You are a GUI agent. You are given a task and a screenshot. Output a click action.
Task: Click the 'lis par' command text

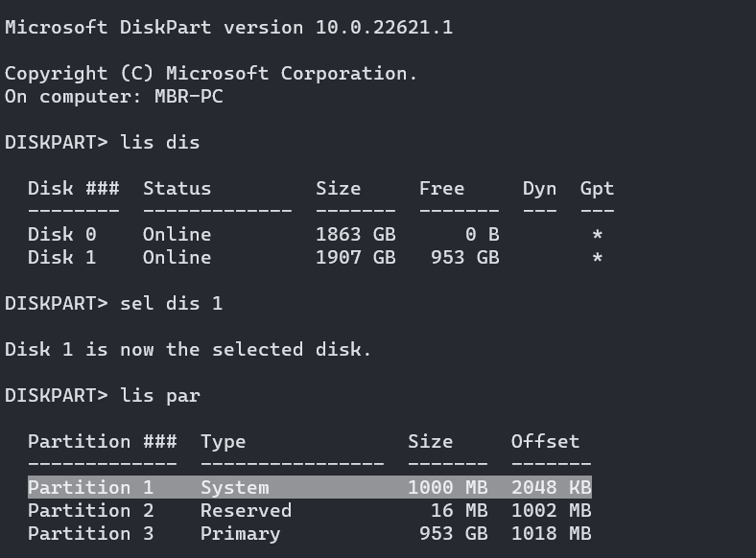pos(159,396)
